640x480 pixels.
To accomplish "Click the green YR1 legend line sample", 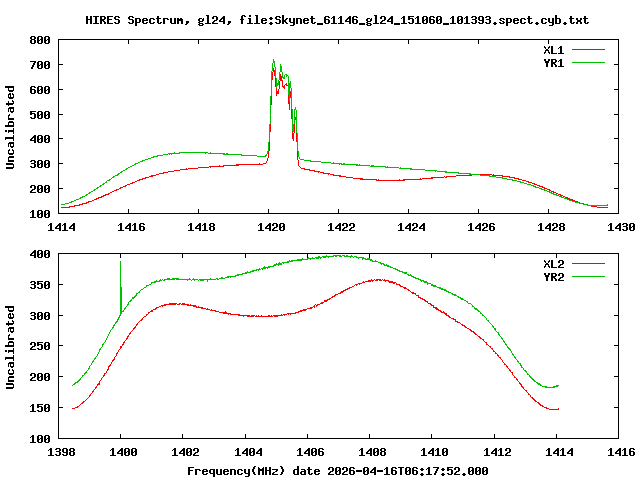I will [x=588, y=63].
